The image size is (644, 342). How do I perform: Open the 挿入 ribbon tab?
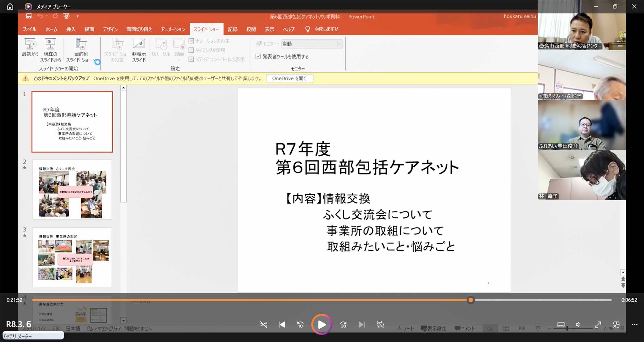coord(70,29)
